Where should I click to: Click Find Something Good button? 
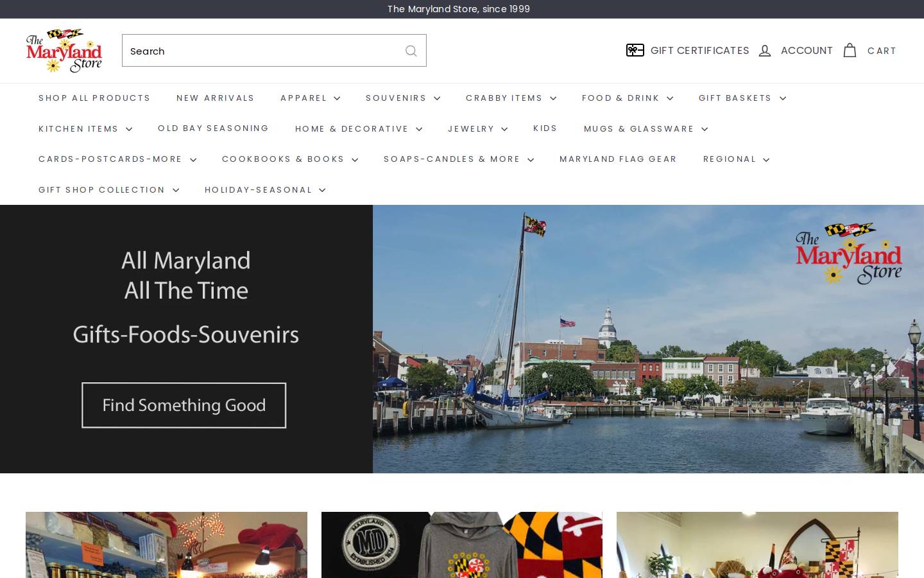tap(184, 405)
